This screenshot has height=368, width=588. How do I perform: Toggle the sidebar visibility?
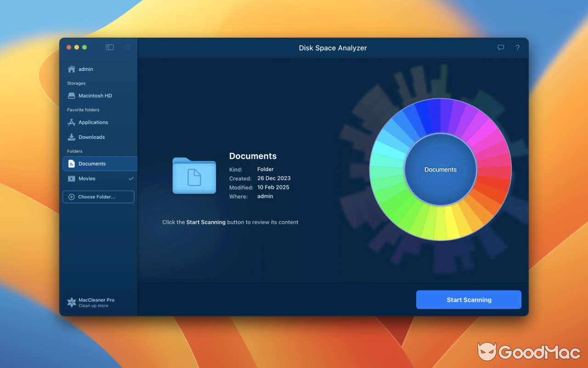click(x=109, y=47)
